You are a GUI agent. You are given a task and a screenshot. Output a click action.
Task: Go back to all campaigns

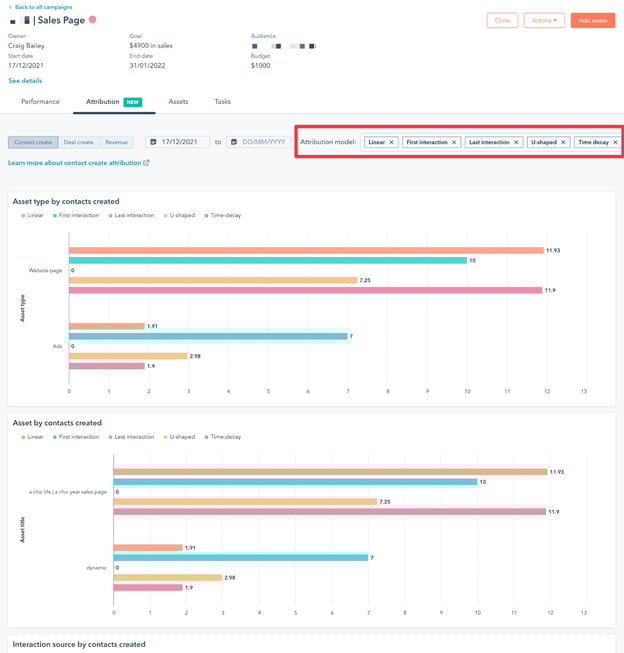[x=42, y=7]
